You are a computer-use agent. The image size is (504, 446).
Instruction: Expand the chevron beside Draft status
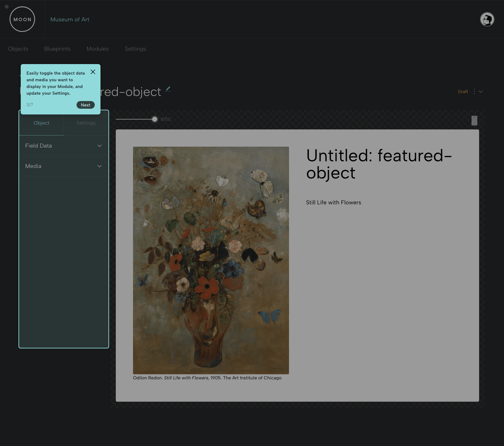click(481, 91)
